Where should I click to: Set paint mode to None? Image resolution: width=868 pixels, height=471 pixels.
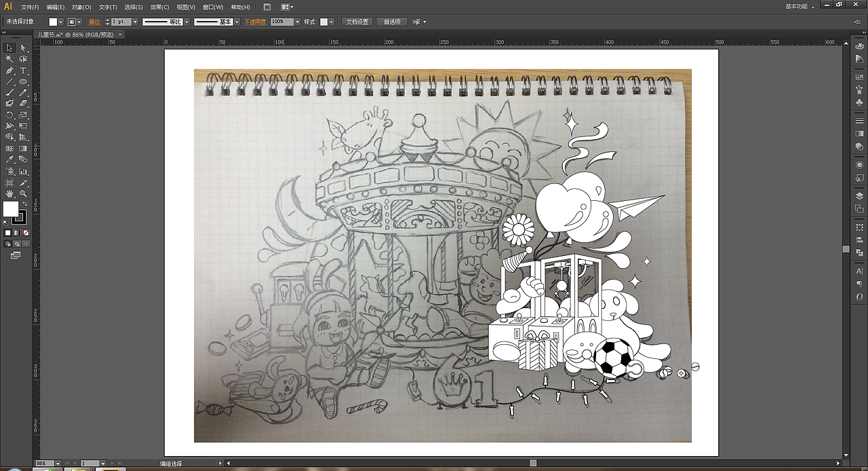click(x=25, y=233)
